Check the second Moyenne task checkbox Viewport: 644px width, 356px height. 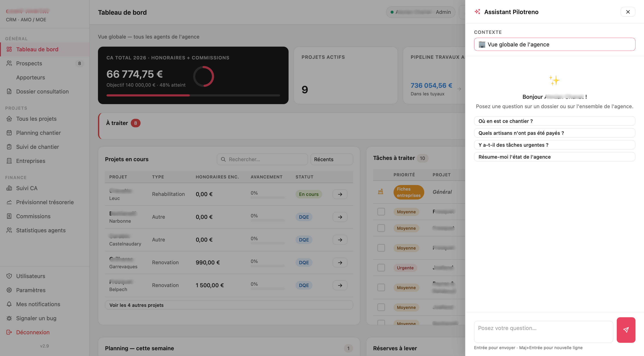tap(381, 228)
